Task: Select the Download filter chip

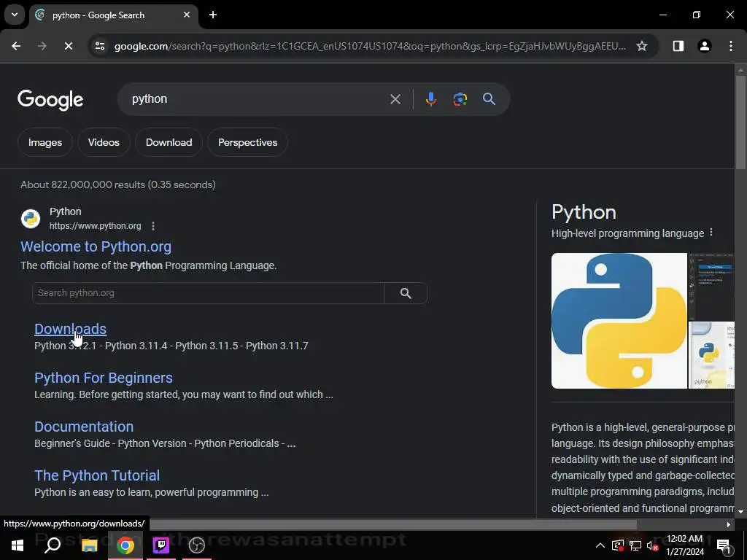Action: click(x=169, y=142)
